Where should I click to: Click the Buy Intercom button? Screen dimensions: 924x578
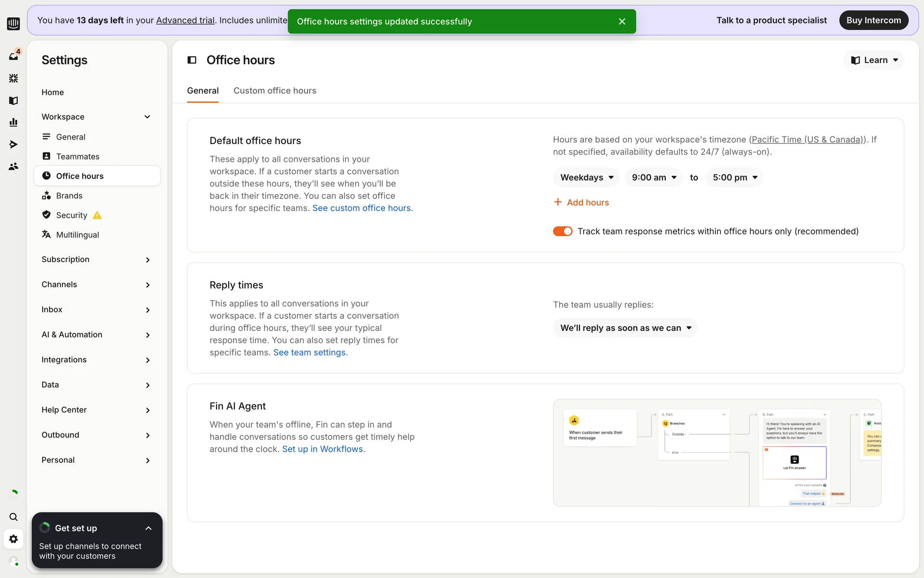coord(873,20)
